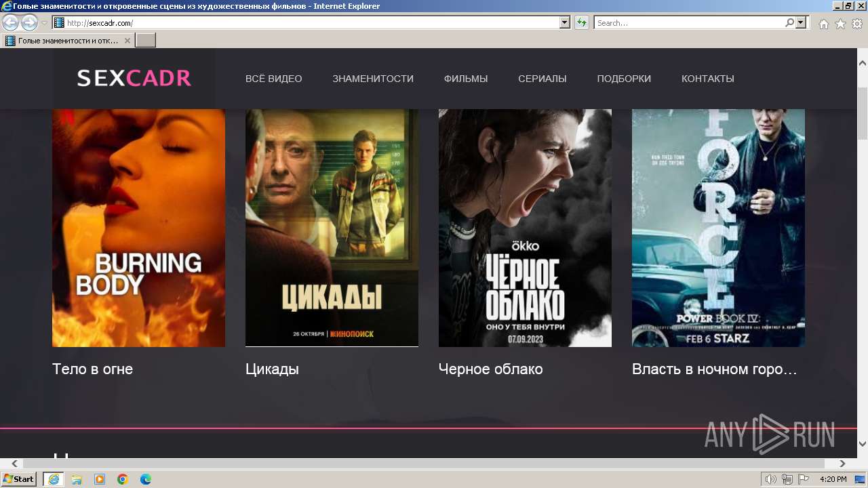Open ВСЁ ВИДЕО menu item
The height and width of the screenshot is (488, 868).
(x=274, y=79)
